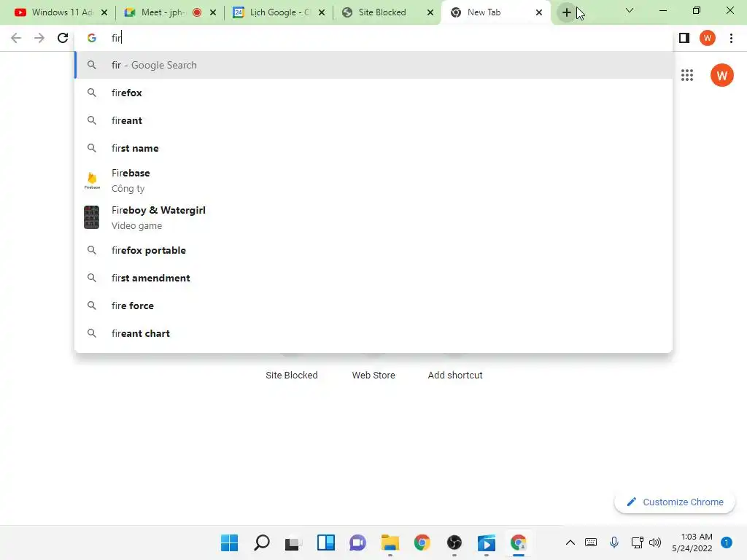The height and width of the screenshot is (560, 747).
Task: Choose the fireant suggestion
Action: 373,120
